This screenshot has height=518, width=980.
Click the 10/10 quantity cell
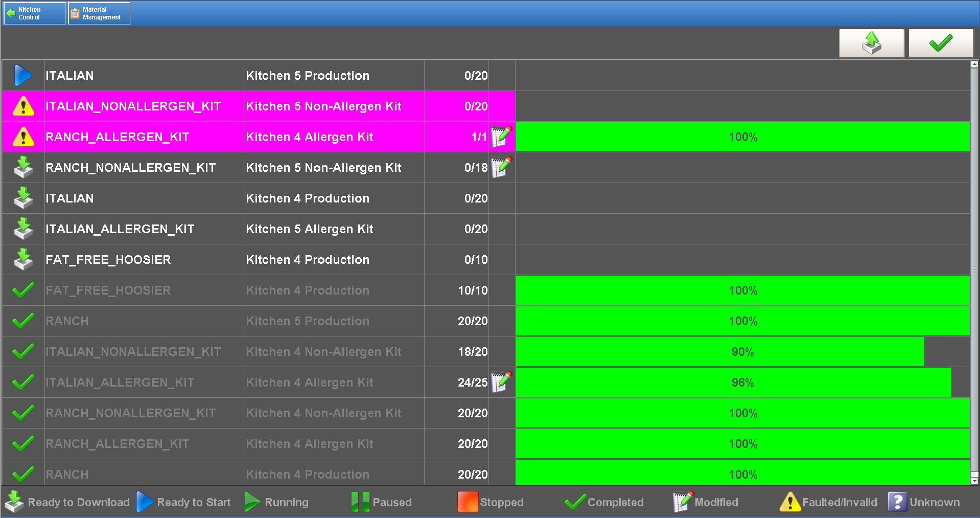pyautogui.click(x=456, y=290)
